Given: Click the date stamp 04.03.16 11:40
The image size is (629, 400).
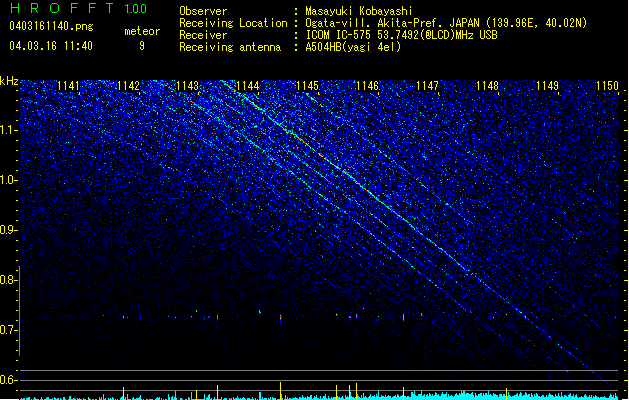Looking at the screenshot, I should tap(51, 46).
